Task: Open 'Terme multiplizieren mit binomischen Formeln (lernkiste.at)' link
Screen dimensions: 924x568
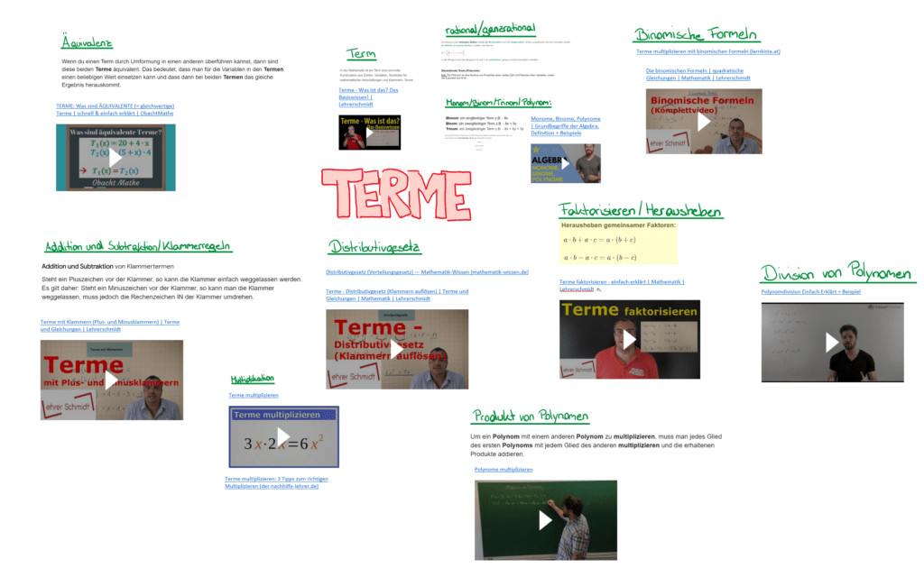Action: click(x=707, y=51)
